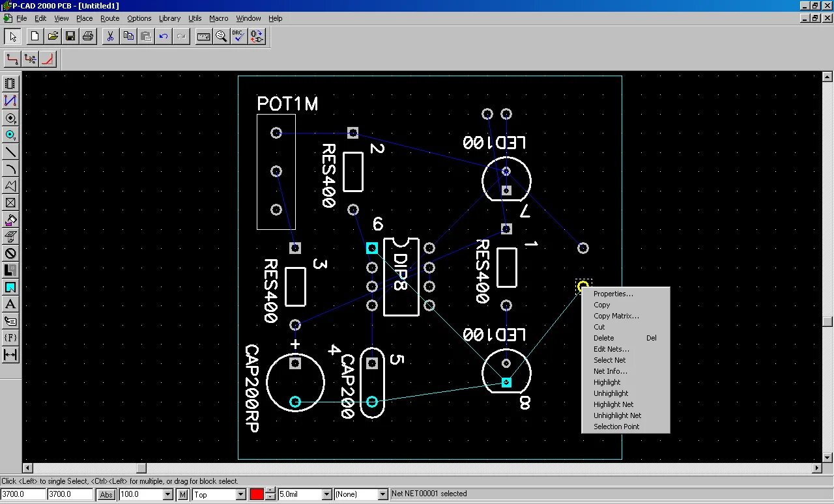The width and height of the screenshot is (834, 504).
Task: Select the Place Arc tool
Action: [10, 169]
